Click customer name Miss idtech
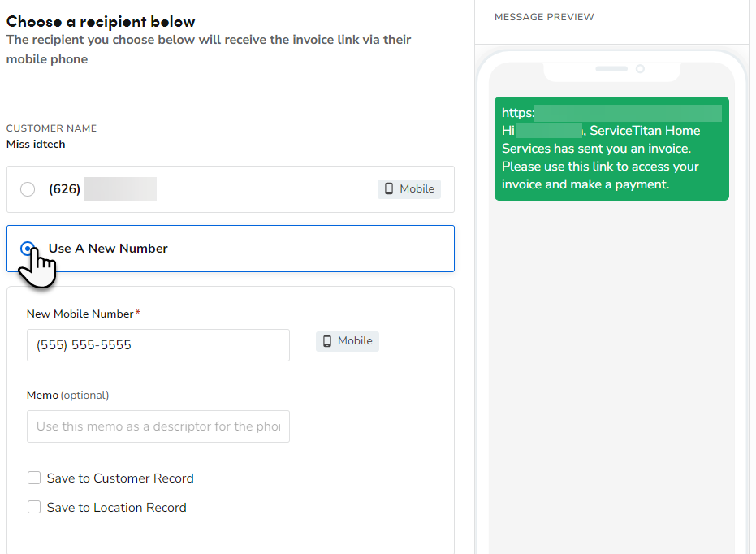Image resolution: width=756 pixels, height=554 pixels. tap(36, 145)
